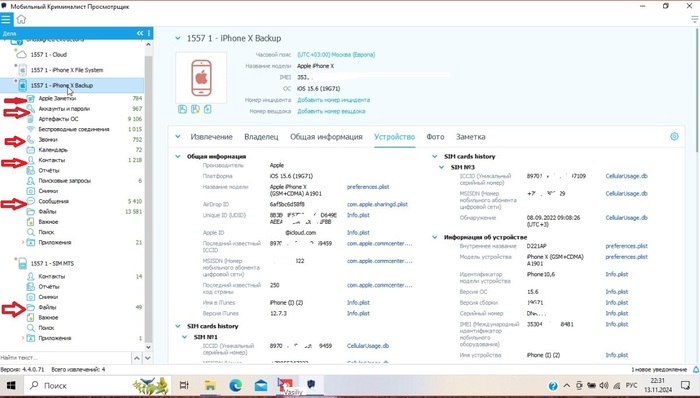Open Windows Start menu

point(11,386)
